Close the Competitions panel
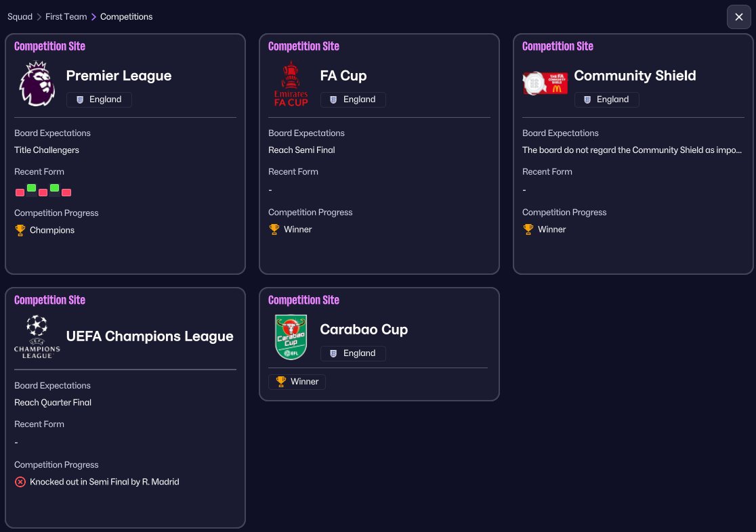Screen dimensions: 756x532 coord(738,17)
